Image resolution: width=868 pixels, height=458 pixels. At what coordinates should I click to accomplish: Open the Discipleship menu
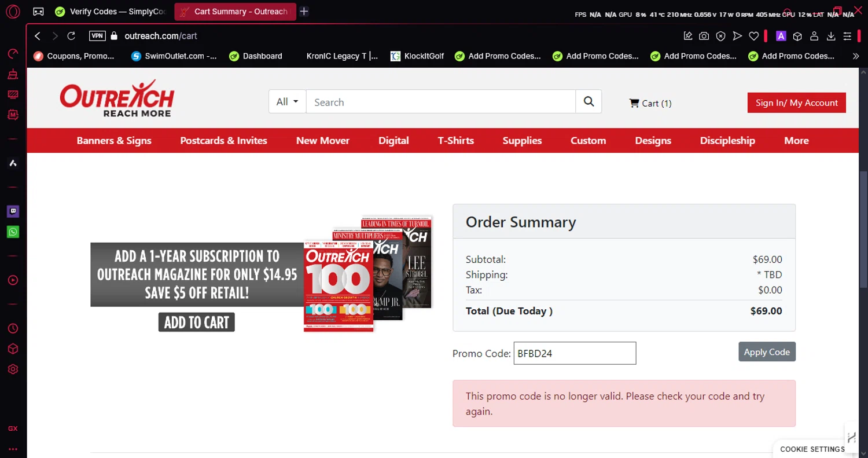(x=727, y=141)
